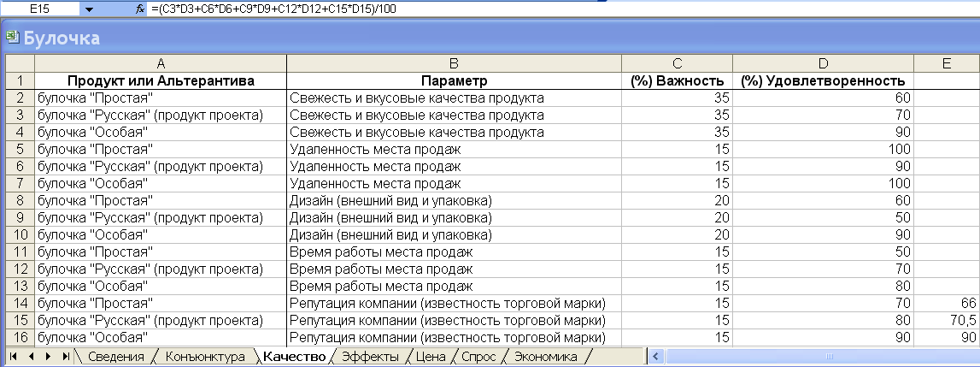This screenshot has height=367, width=980.
Task: Open the Спрос sheet tab
Action: pos(478,357)
